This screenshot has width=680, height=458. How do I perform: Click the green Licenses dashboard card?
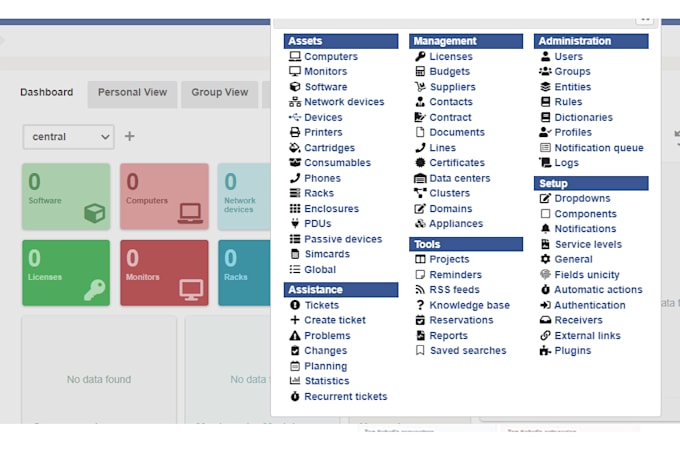[66, 272]
